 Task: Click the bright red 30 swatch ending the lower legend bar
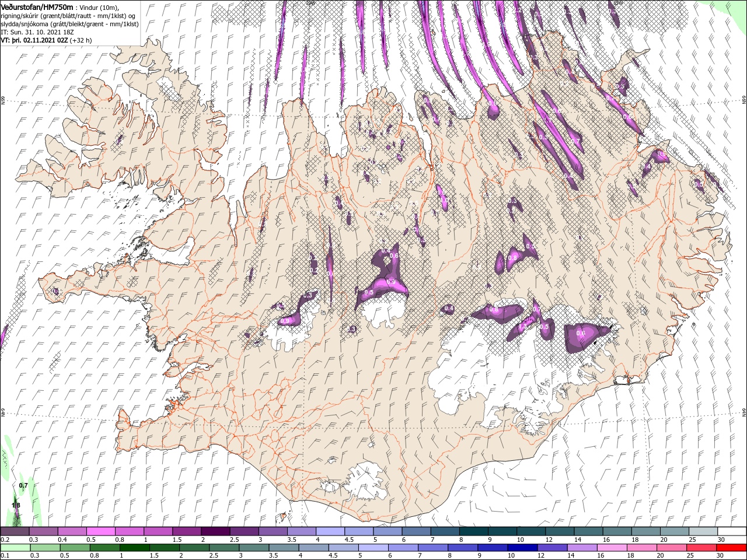coord(732,548)
